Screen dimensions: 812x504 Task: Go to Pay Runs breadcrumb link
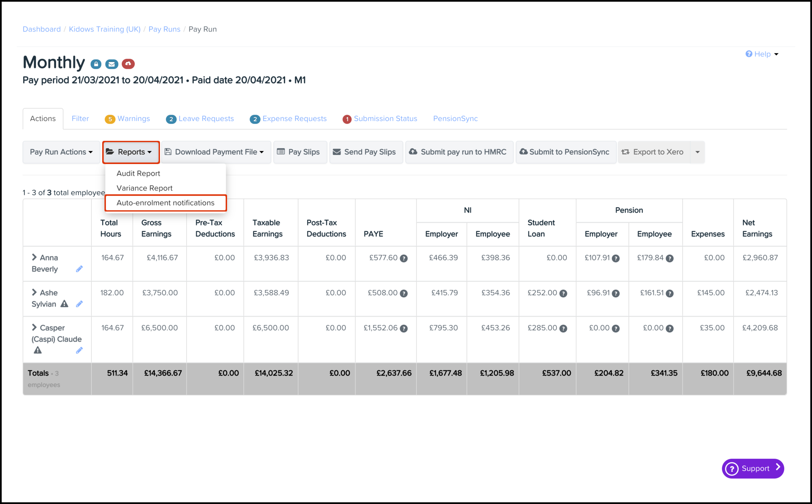[164, 29]
